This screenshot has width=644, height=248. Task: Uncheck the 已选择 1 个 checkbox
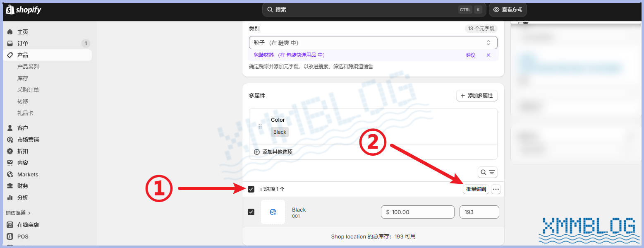pos(251,189)
